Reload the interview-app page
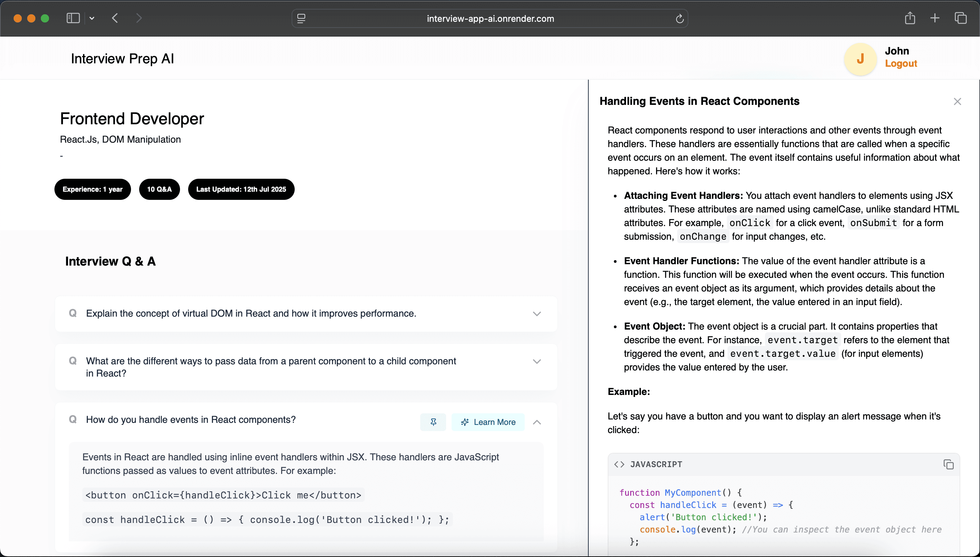Image resolution: width=980 pixels, height=557 pixels. click(x=679, y=18)
